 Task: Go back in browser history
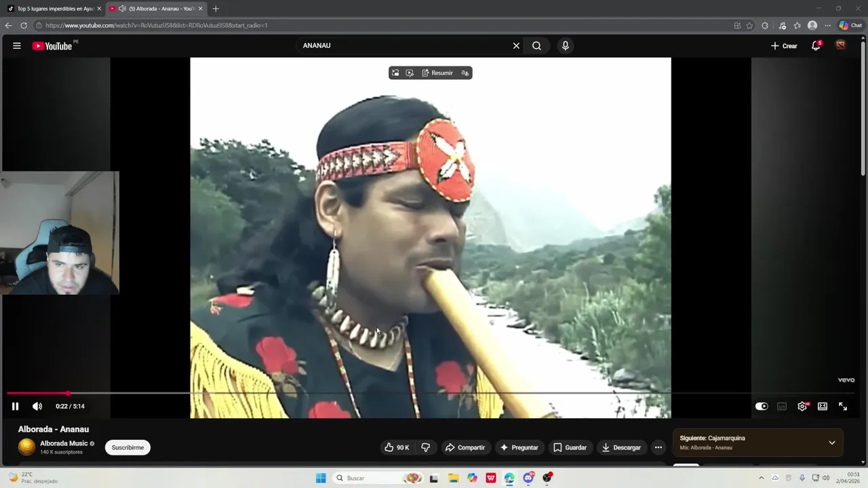pos(8,26)
